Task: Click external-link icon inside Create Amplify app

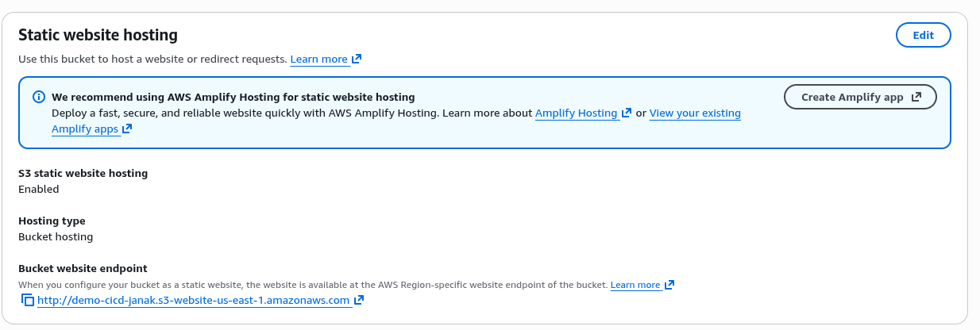Action: [x=916, y=97]
